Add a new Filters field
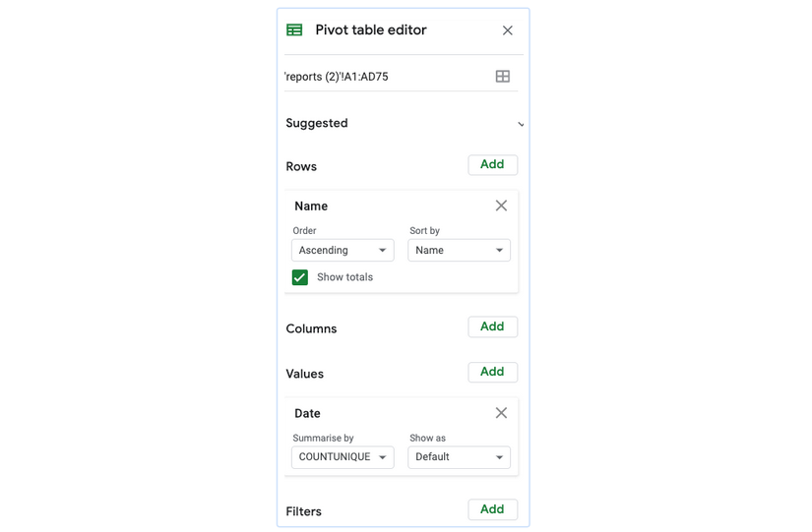This screenshot has height=532, width=812. [x=492, y=509]
